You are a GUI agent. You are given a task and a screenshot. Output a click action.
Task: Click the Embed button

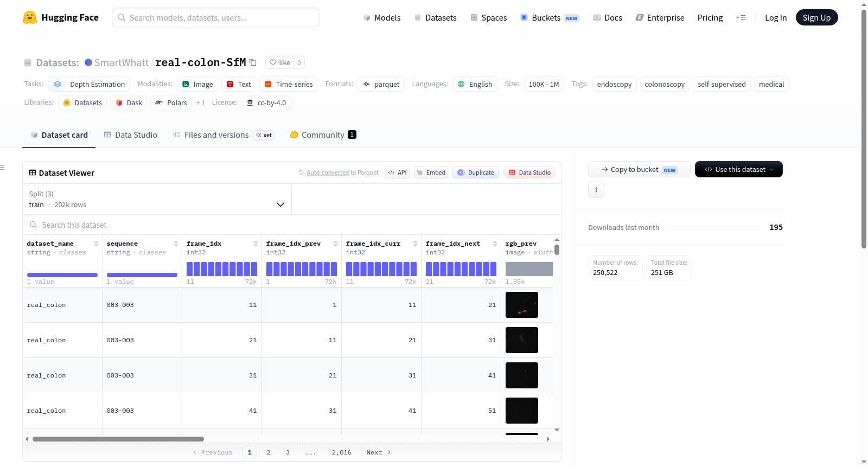(x=431, y=172)
